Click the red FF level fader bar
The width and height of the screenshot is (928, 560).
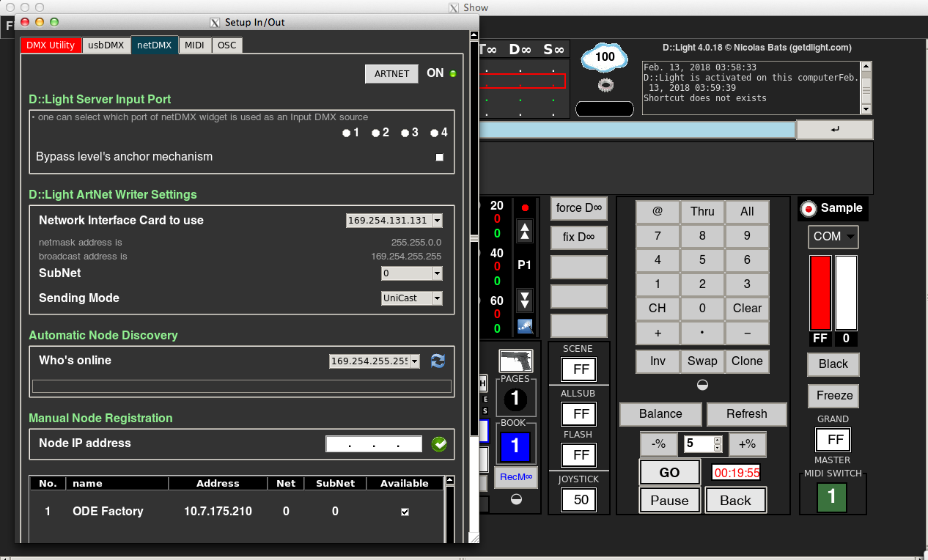(820, 293)
